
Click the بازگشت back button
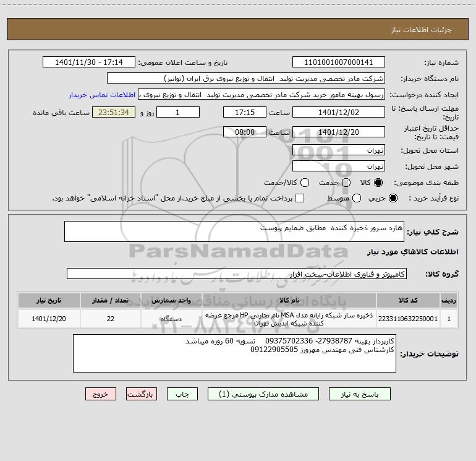click(x=142, y=394)
